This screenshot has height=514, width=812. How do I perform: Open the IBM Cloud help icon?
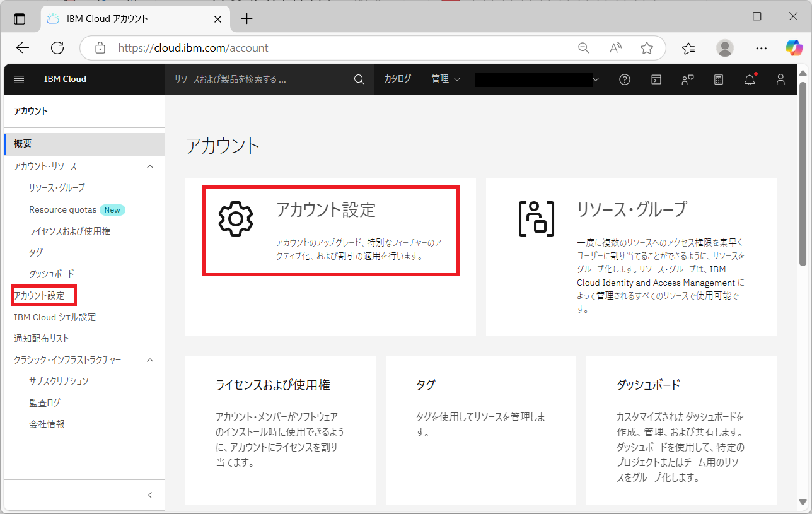[x=624, y=79]
